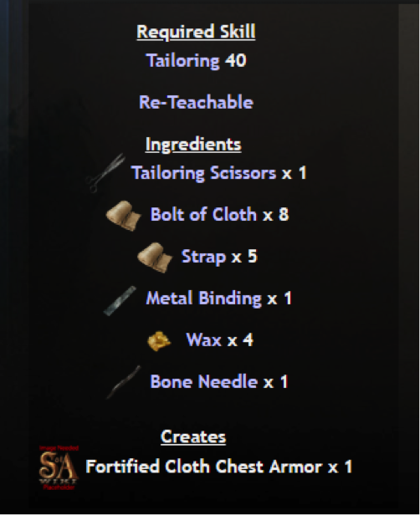This screenshot has height=515, width=420.
Task: Open the Re-Teachable link
Action: click(x=197, y=102)
